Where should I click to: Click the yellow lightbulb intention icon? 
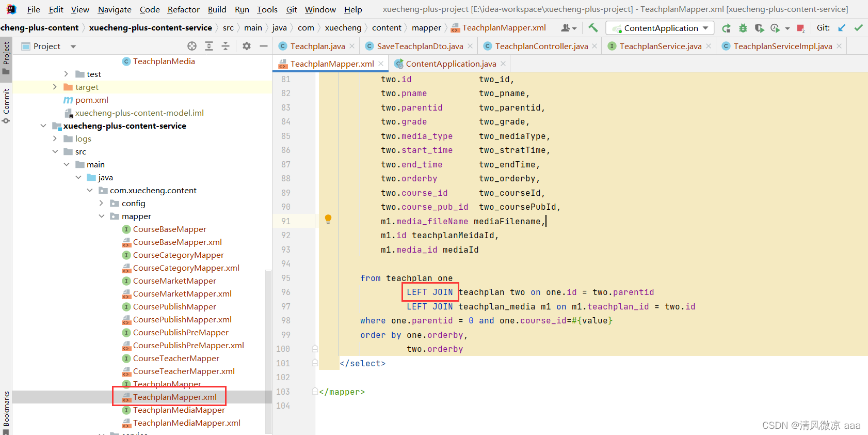[328, 219]
